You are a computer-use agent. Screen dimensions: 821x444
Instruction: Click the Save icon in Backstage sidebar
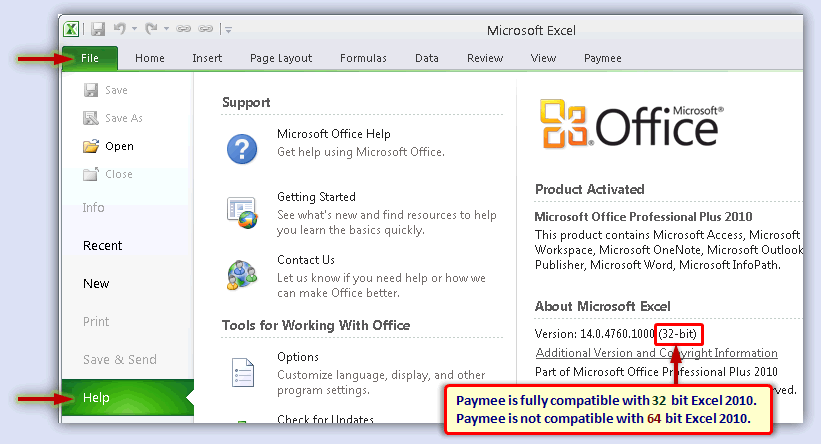click(91, 90)
